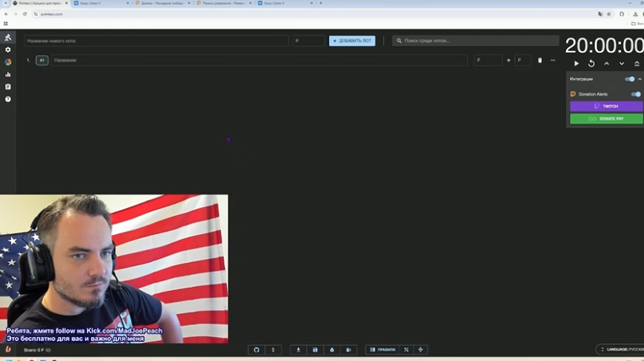Start the timer with the play button

click(576, 64)
